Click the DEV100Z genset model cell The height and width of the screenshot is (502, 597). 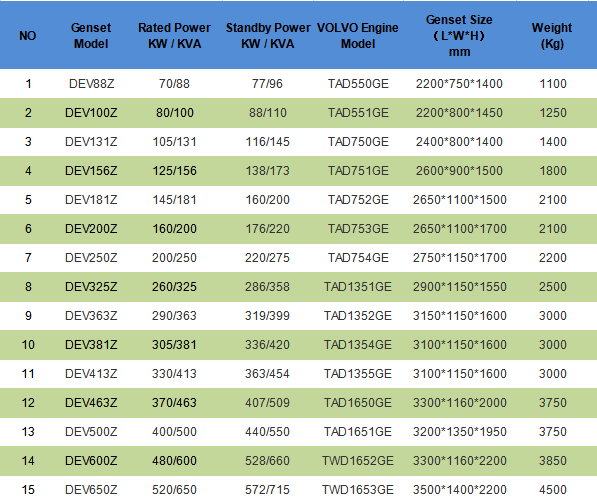[x=91, y=113]
